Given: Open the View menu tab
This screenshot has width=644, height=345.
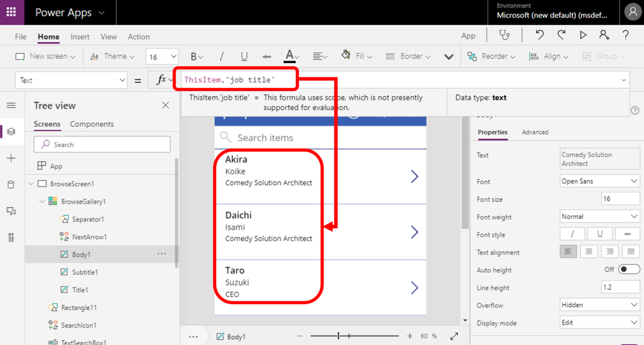Looking at the screenshot, I should tap(108, 37).
